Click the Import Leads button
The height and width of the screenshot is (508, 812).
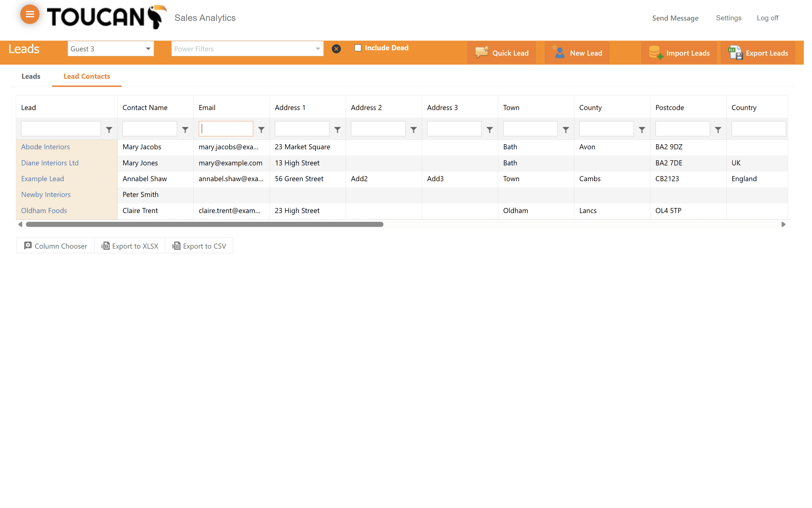679,53
